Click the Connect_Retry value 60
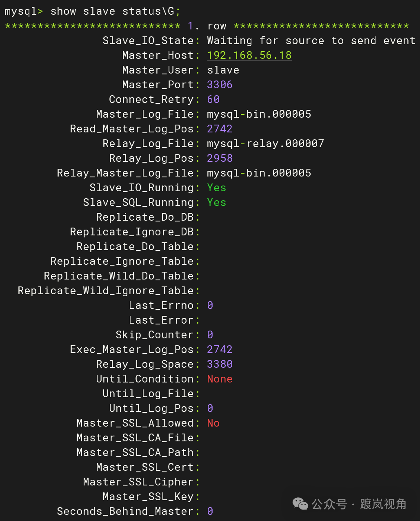Image resolution: width=420 pixels, height=521 pixels. coord(213,99)
